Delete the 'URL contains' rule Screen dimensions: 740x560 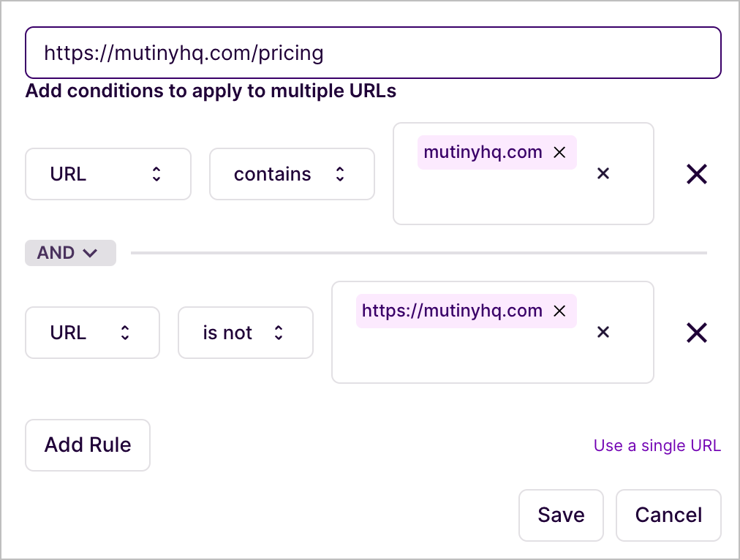696,174
